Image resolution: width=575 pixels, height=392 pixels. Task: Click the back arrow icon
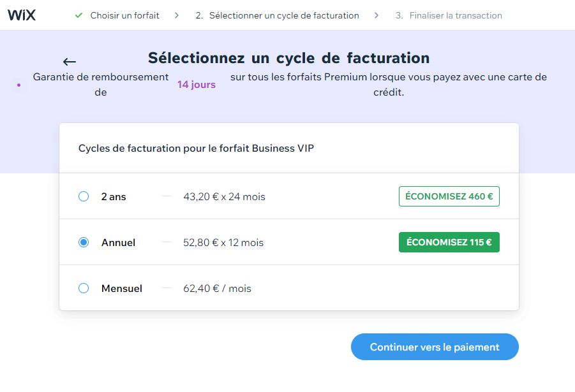click(x=70, y=62)
